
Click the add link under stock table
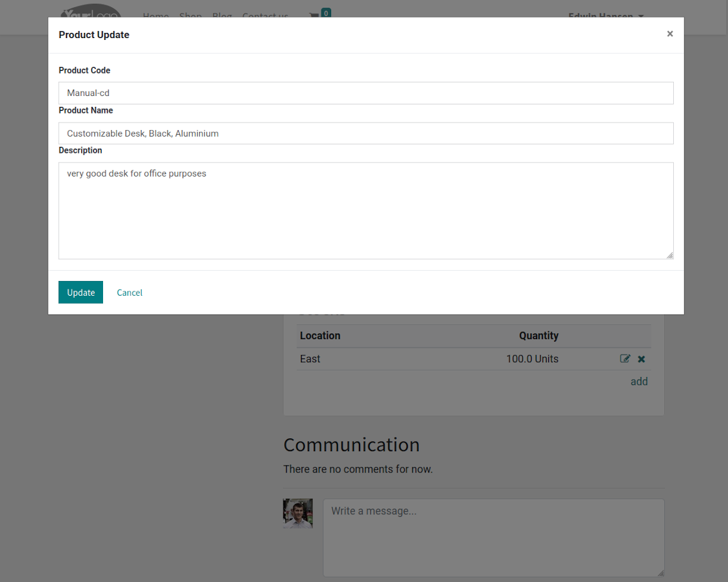pos(639,382)
